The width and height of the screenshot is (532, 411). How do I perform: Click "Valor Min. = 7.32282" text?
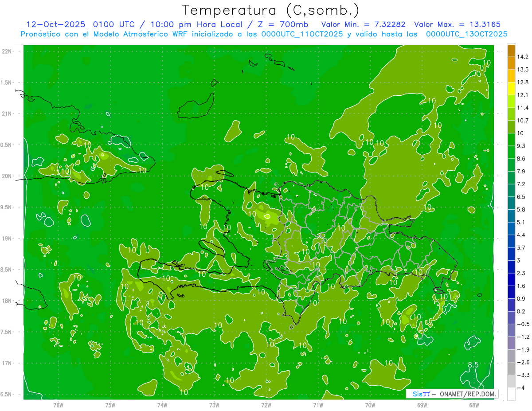[363, 24]
